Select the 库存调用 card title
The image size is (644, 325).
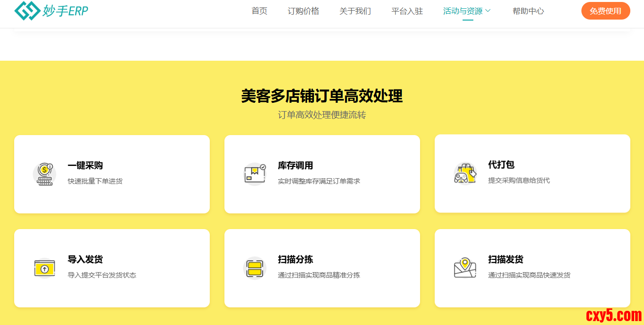pyautogui.click(x=295, y=165)
